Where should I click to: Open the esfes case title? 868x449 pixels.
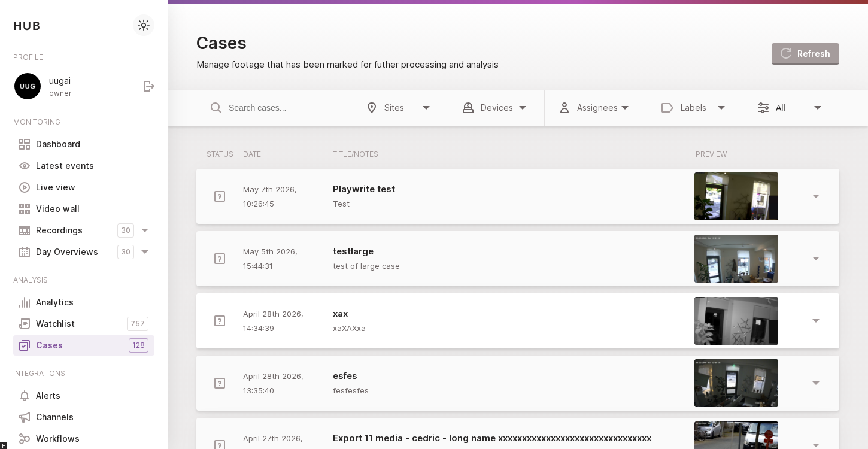(x=345, y=376)
